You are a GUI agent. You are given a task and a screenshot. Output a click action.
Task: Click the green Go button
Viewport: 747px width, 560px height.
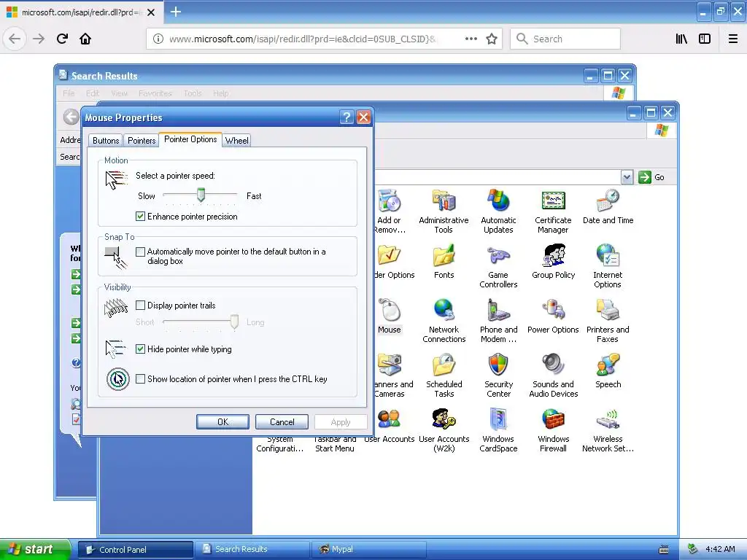[x=651, y=177]
